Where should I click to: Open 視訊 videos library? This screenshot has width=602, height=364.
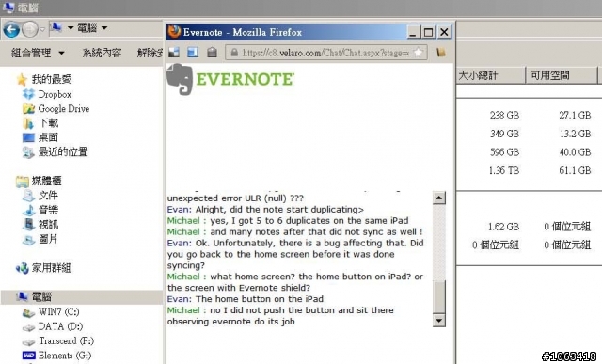(48, 224)
